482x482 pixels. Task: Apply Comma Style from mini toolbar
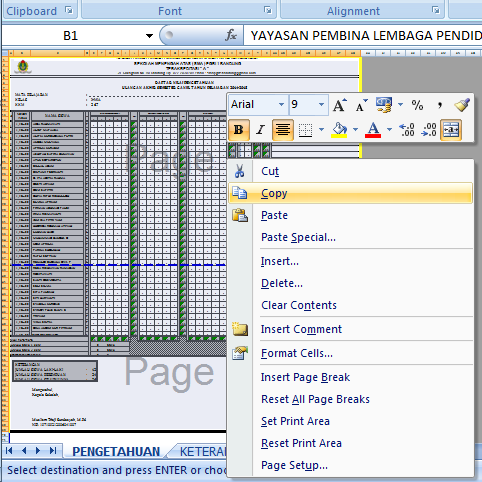440,105
